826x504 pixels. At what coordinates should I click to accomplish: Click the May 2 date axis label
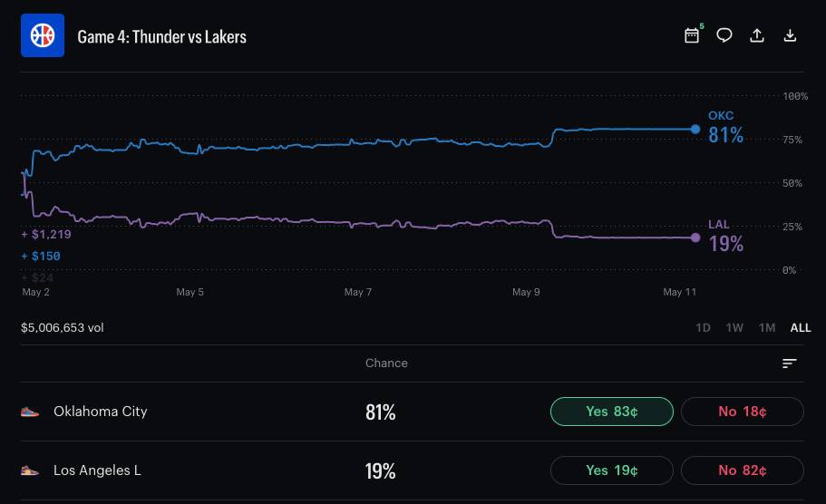36,292
